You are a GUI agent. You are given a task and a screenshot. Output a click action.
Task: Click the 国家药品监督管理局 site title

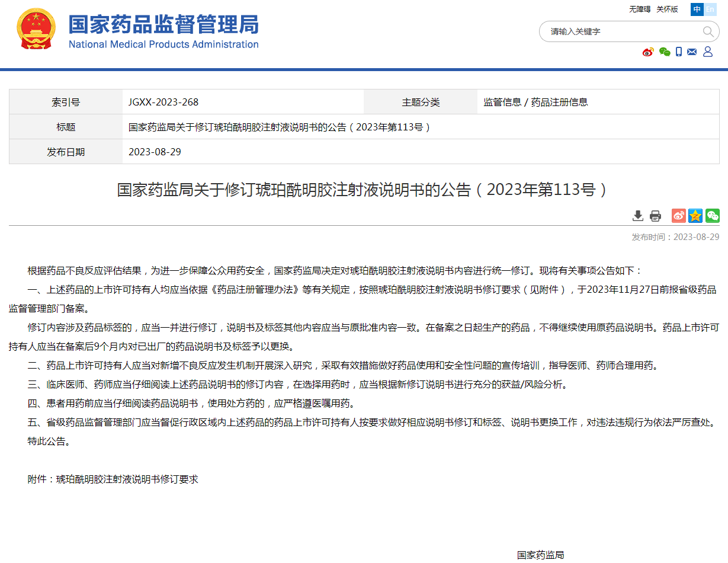click(x=163, y=25)
